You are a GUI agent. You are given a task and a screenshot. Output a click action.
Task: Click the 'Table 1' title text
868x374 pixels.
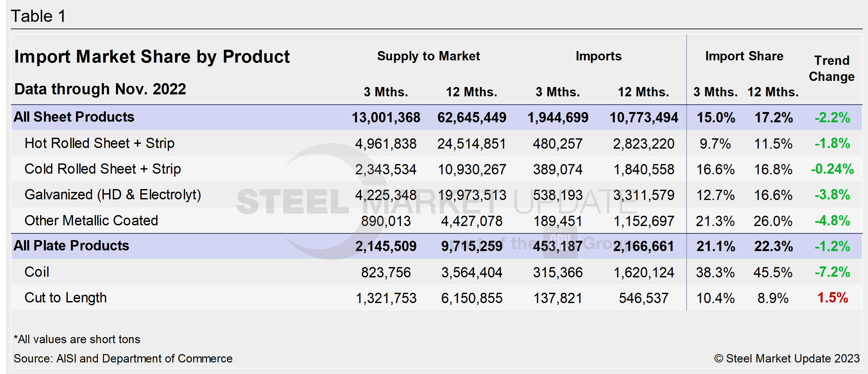[38, 16]
